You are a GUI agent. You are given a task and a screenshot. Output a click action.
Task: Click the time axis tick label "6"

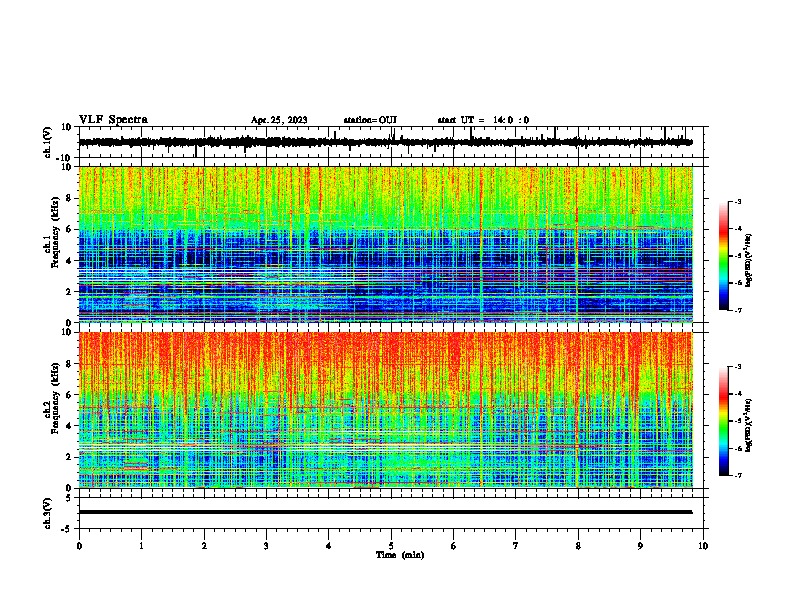click(x=454, y=546)
